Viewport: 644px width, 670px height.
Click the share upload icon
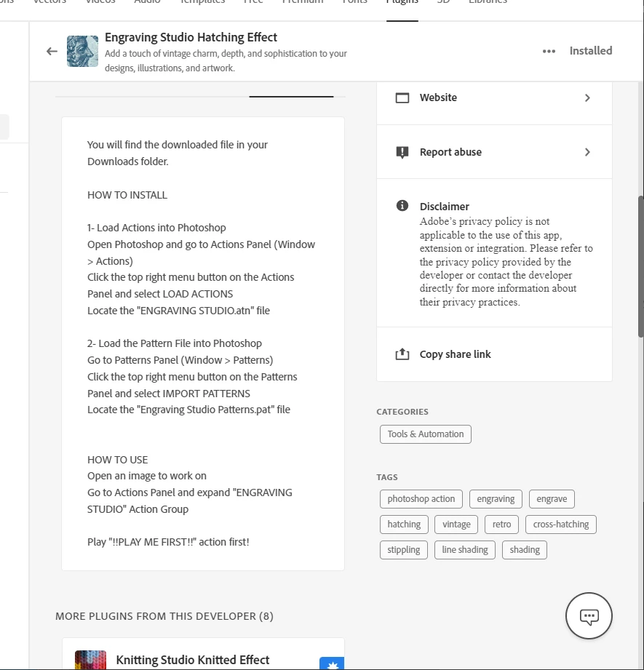pos(402,354)
